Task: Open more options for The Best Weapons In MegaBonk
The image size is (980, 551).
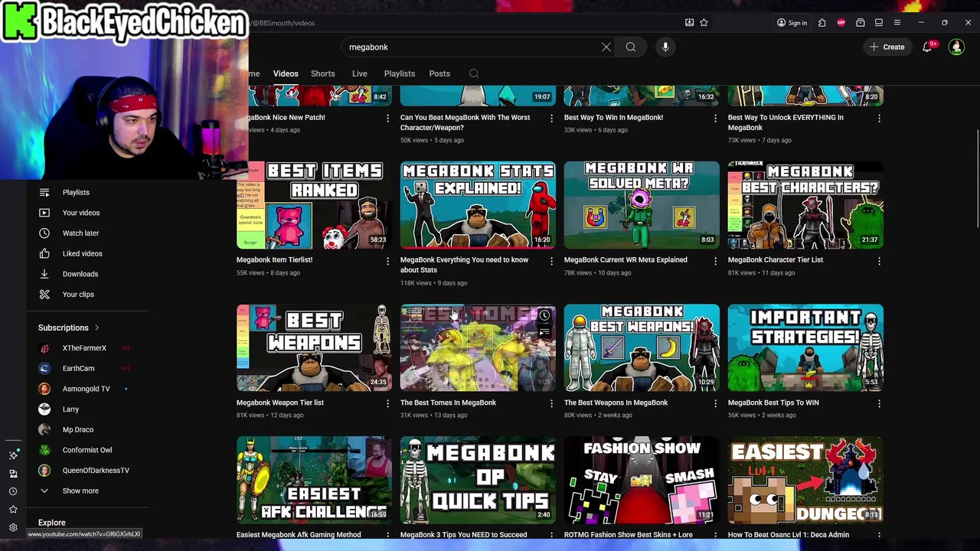Action: pyautogui.click(x=715, y=403)
